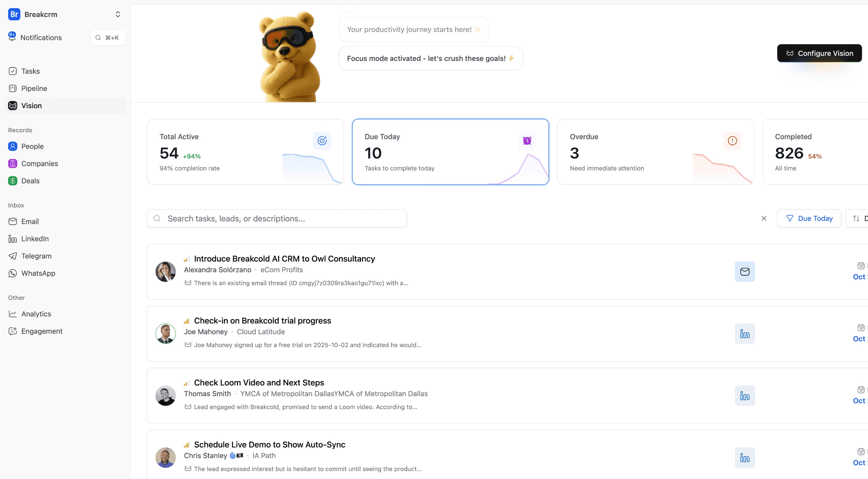Click the search tasks input field

coord(277,218)
